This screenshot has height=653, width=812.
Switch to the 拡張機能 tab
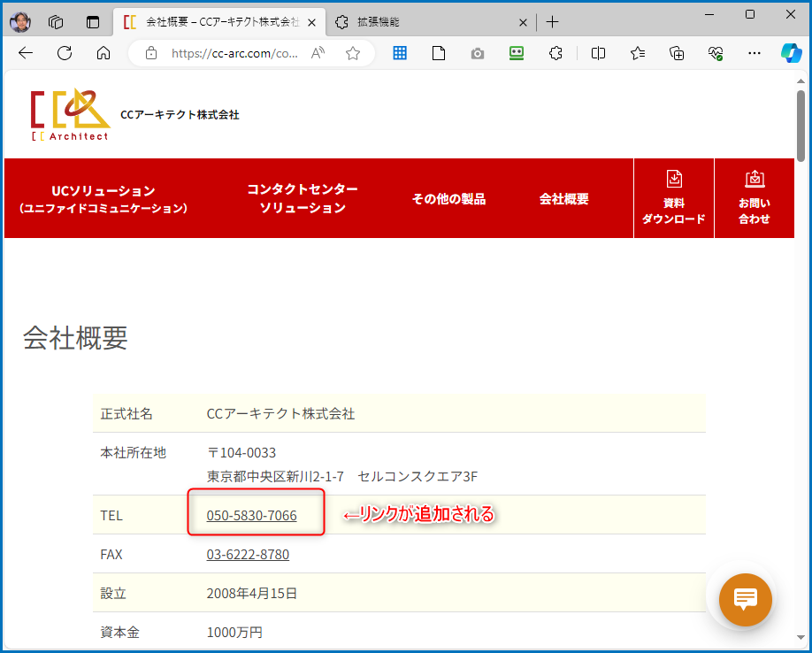(431, 22)
